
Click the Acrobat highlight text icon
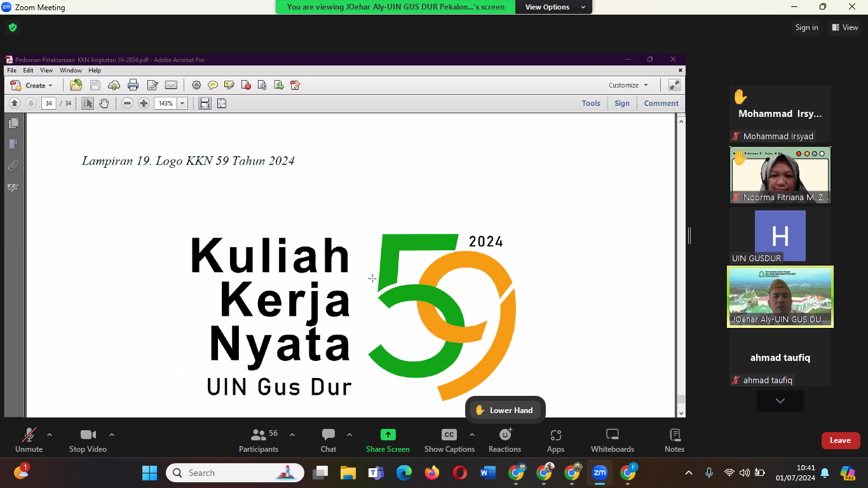click(229, 85)
